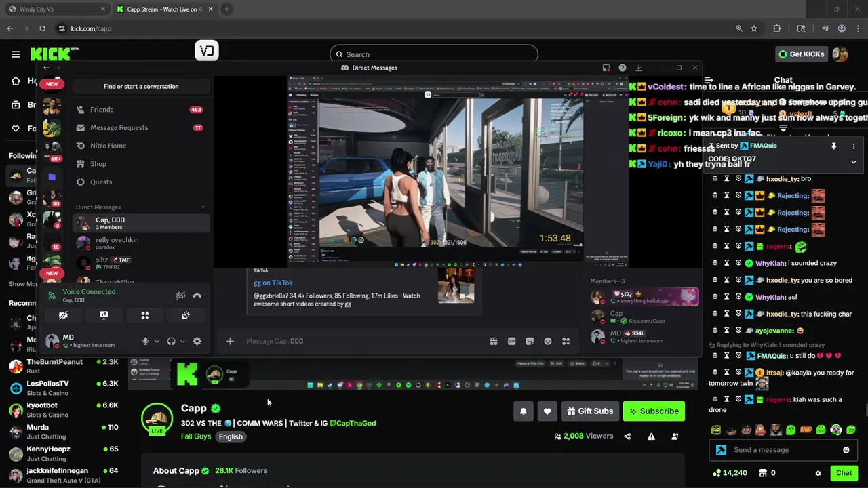Share your screen in Discord voice
The width and height of the screenshot is (868, 488).
click(104, 316)
